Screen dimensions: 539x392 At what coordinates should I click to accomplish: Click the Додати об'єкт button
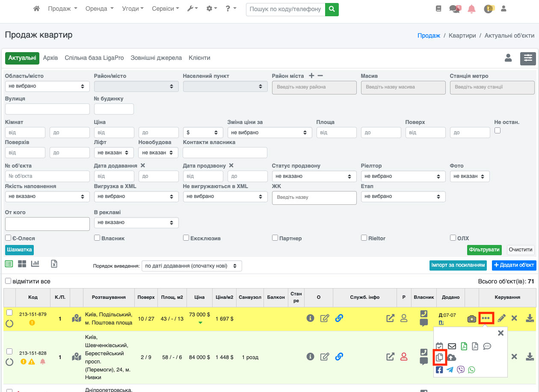click(514, 265)
